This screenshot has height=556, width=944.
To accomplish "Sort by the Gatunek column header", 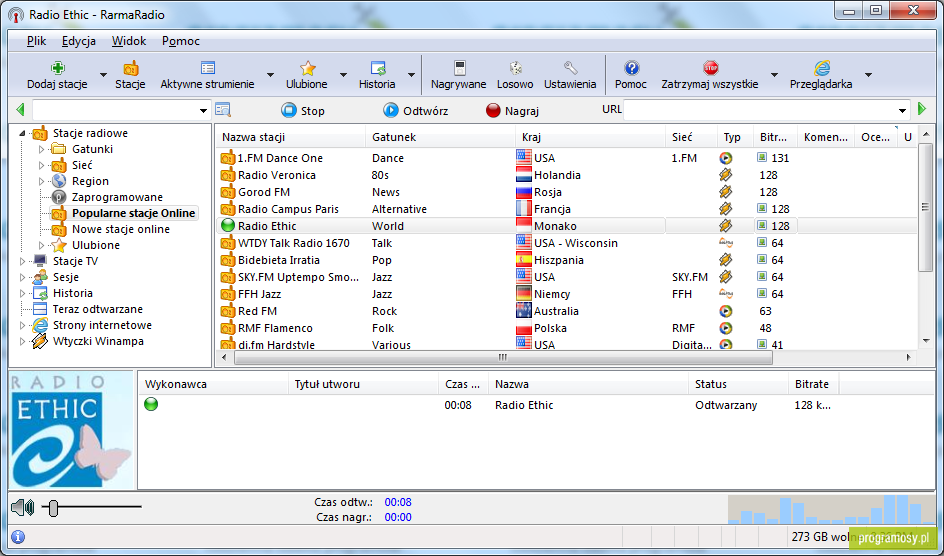I will tap(440, 137).
